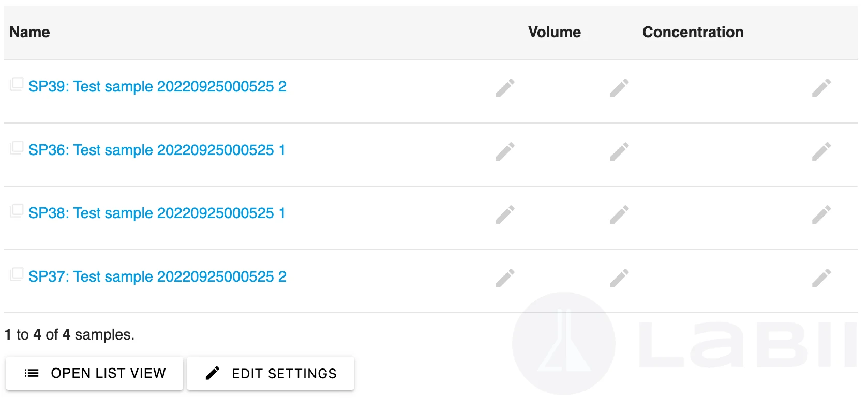Edit concentration pencil for SP38 row
The height and width of the screenshot is (400, 868).
tap(821, 214)
